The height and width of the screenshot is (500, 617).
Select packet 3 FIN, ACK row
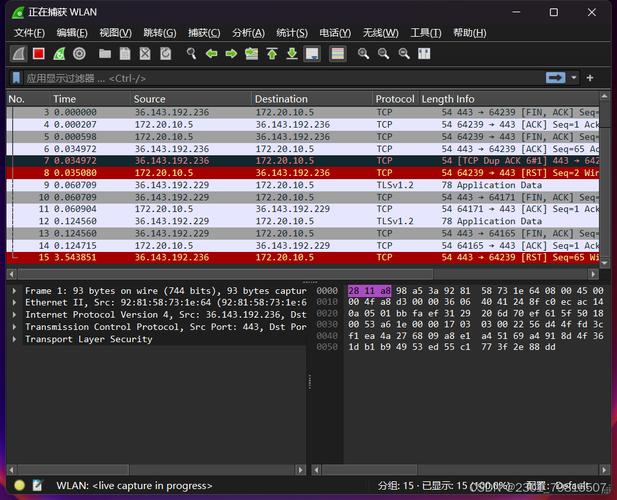point(303,112)
